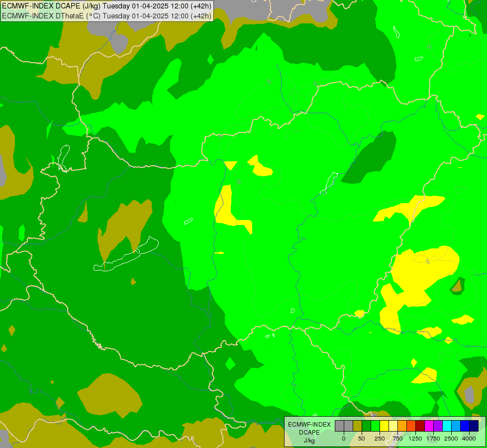Screen dimensions: 487x448
Task: Click the legend value 1250
Action: pos(415,439)
